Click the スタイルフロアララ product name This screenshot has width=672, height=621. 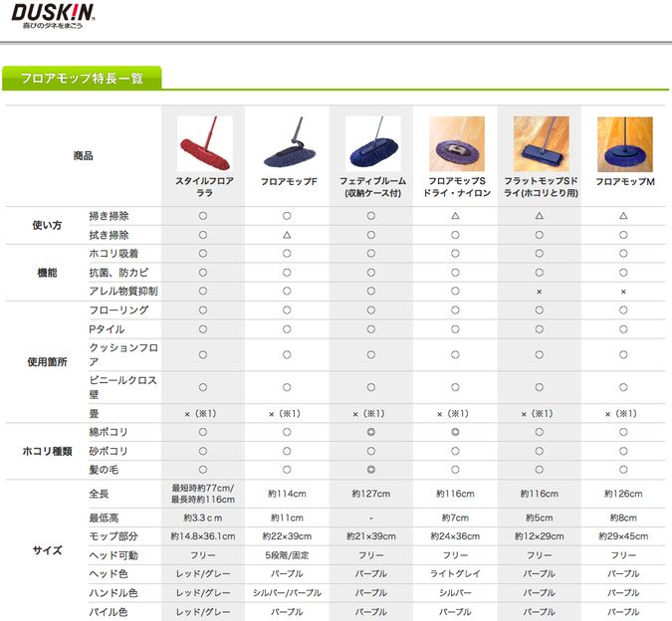coord(205,187)
